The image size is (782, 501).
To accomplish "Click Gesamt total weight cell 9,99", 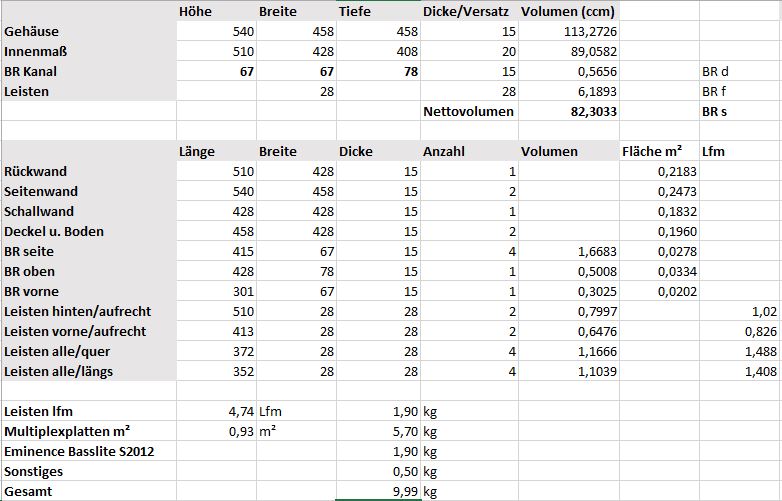I will click(x=379, y=491).
